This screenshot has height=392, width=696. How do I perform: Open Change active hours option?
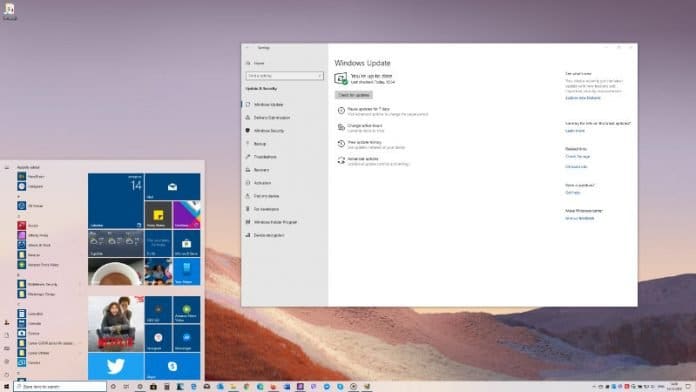click(362, 128)
